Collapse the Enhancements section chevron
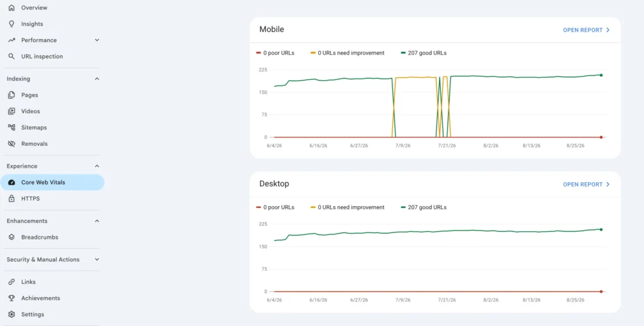The height and width of the screenshot is (326, 644). pyautogui.click(x=97, y=221)
